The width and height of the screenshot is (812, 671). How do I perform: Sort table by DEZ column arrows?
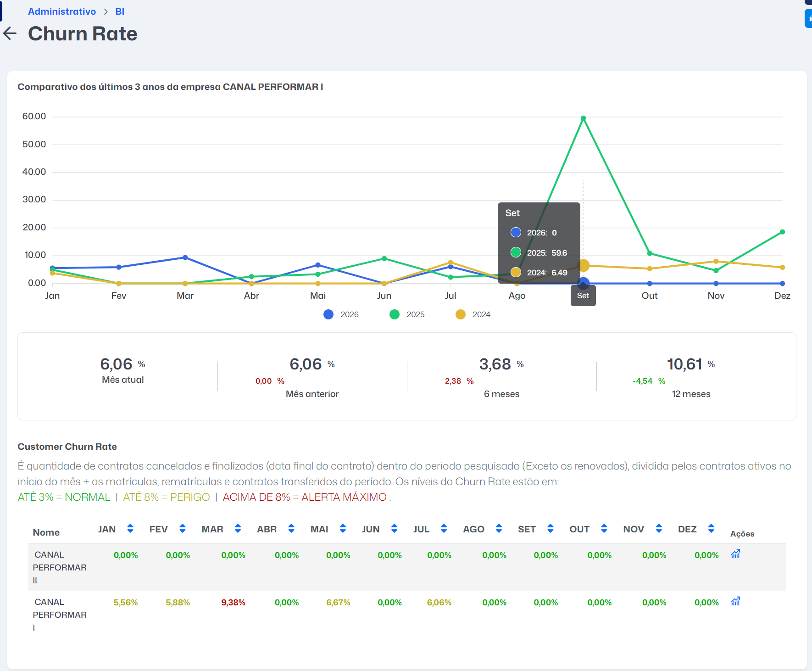point(711,529)
